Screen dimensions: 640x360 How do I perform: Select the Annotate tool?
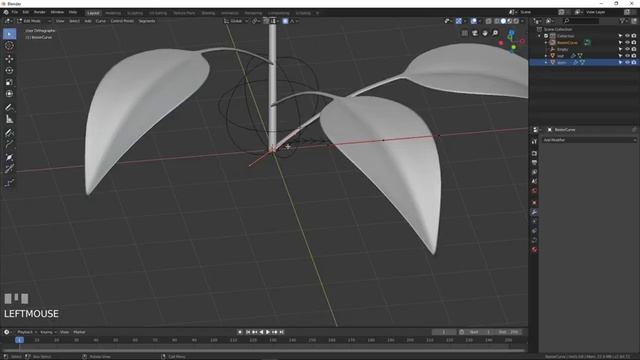pos(9,107)
